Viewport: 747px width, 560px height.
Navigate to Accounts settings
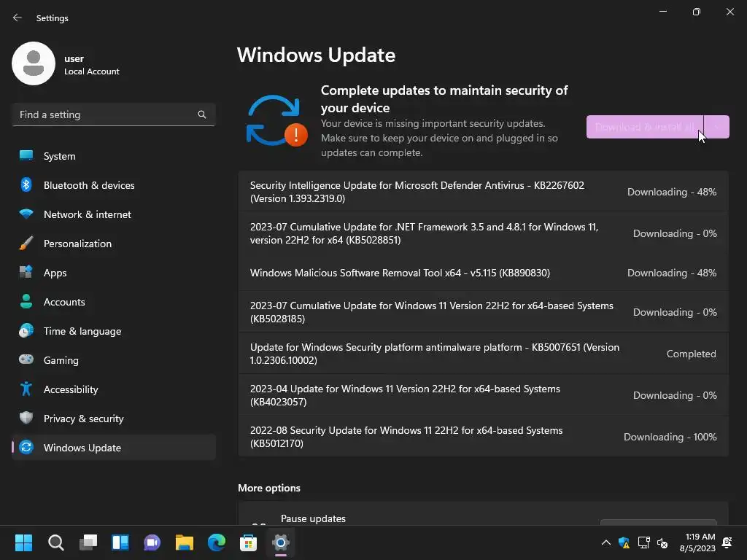(x=113, y=301)
